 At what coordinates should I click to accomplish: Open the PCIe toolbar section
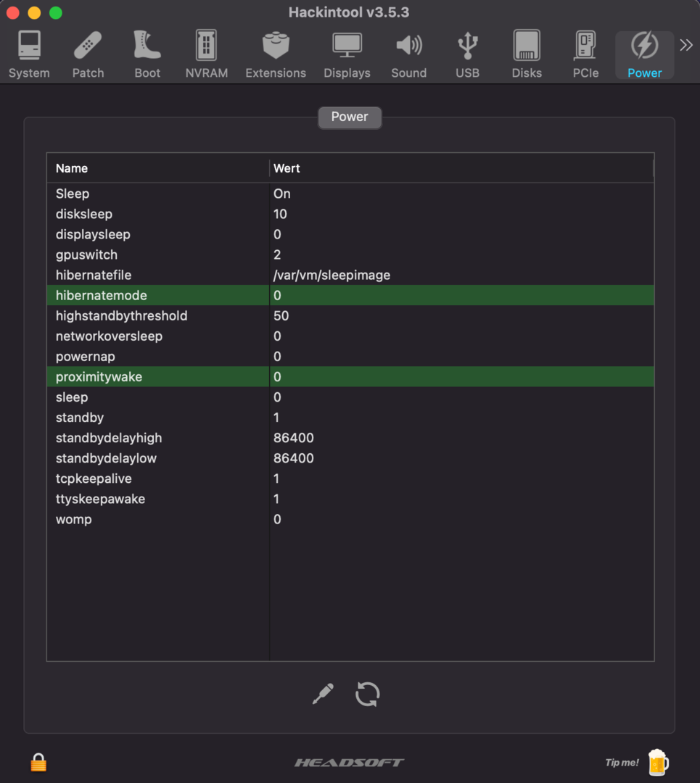(x=585, y=55)
